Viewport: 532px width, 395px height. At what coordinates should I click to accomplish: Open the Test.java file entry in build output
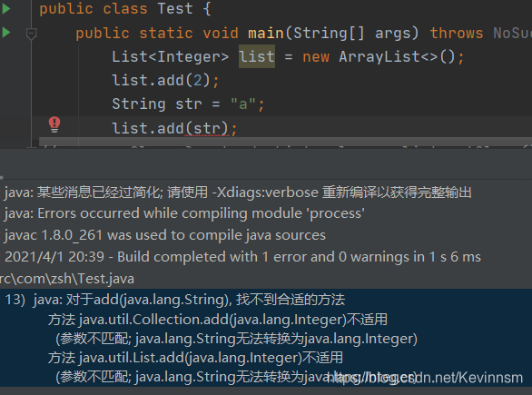click(67, 279)
